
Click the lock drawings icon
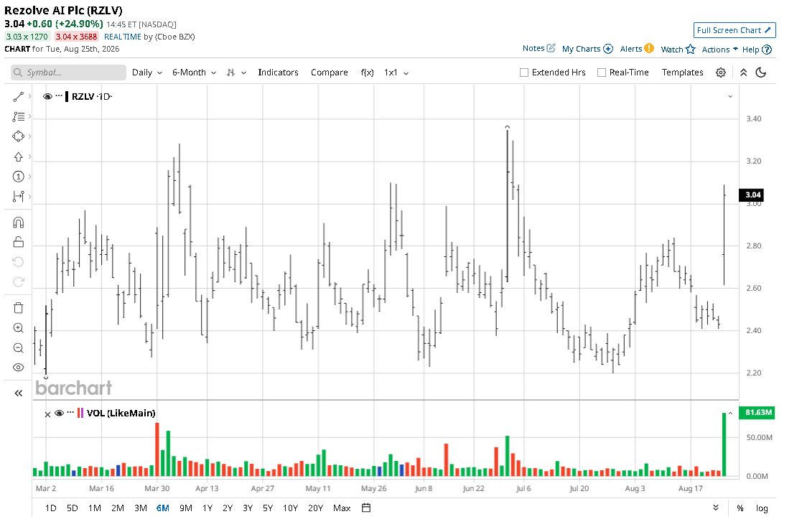pyautogui.click(x=19, y=242)
